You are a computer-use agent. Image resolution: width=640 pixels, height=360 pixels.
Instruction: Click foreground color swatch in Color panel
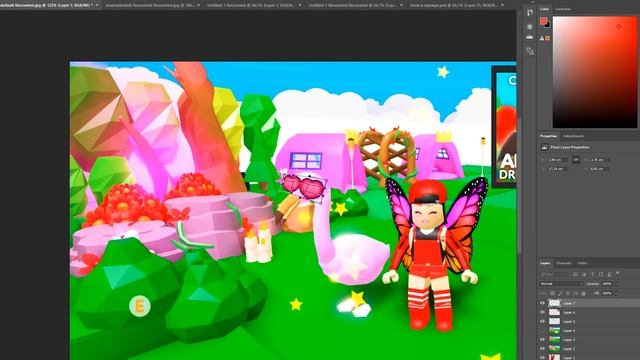tap(543, 21)
